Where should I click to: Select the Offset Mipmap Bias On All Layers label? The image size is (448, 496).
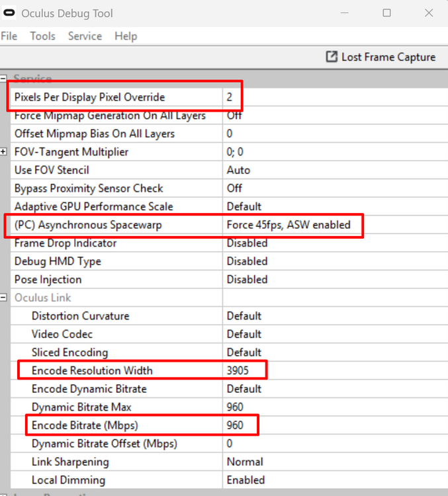pos(95,134)
